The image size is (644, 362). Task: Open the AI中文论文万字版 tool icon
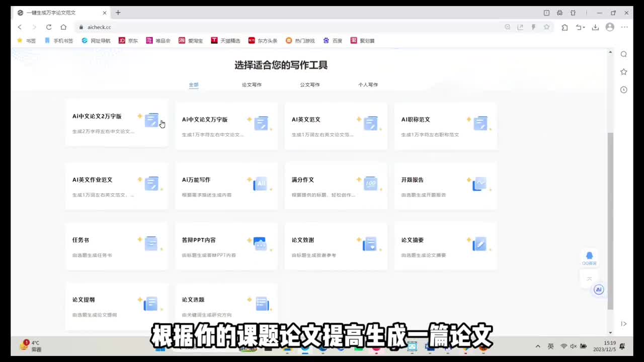(x=261, y=123)
